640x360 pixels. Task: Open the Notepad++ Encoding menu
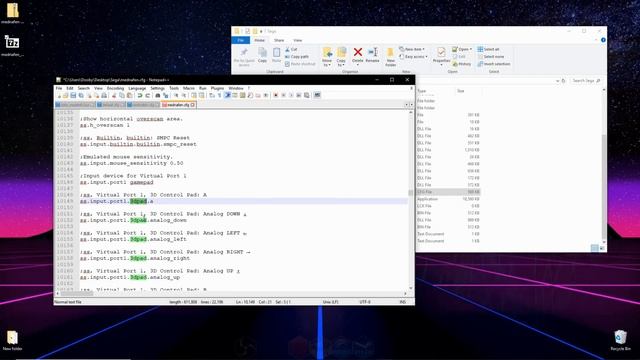(x=115, y=88)
